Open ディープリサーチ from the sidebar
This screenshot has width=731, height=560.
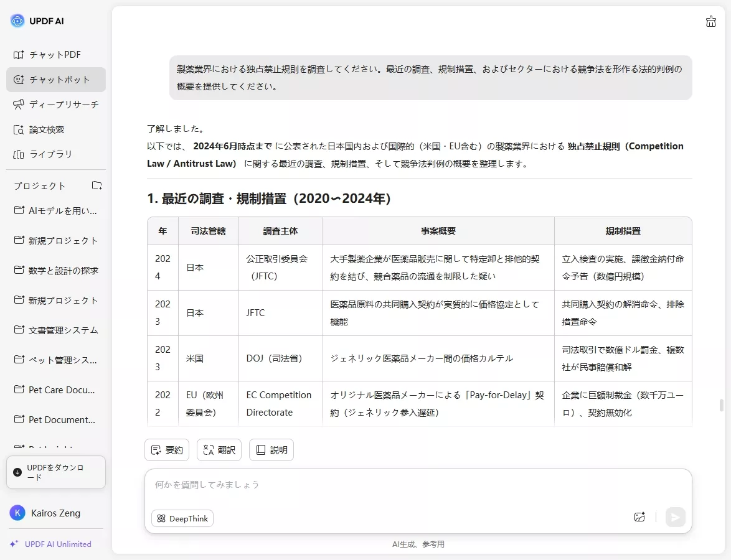(x=55, y=105)
